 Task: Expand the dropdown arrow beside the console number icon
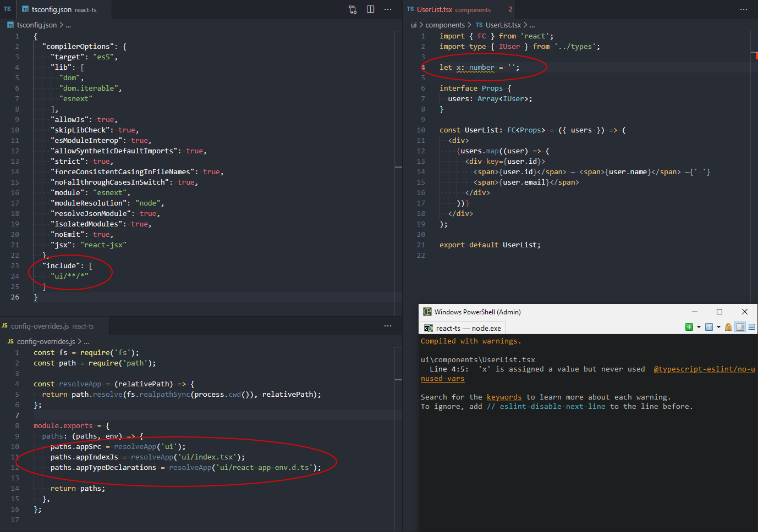(718, 328)
